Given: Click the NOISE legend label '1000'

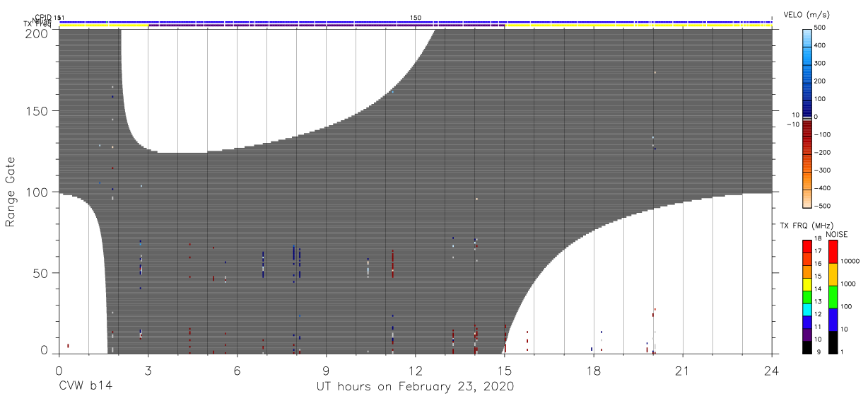Looking at the screenshot, I should tap(848, 284).
